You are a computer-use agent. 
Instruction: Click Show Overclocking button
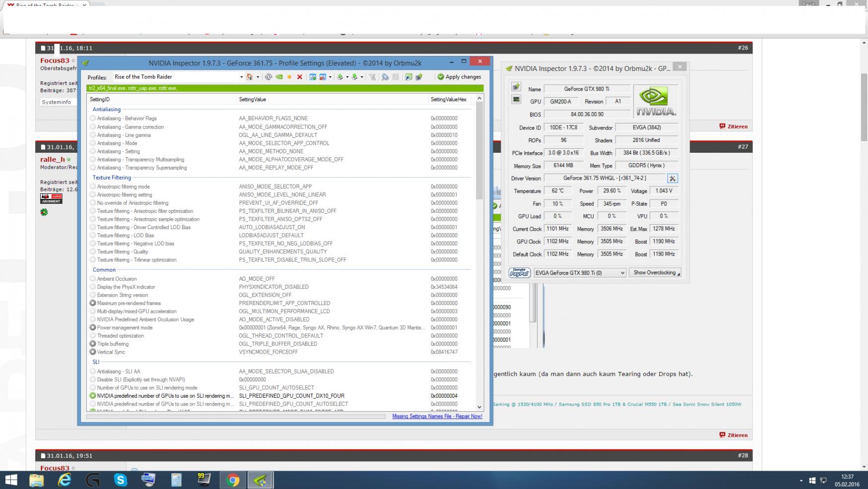655,273
